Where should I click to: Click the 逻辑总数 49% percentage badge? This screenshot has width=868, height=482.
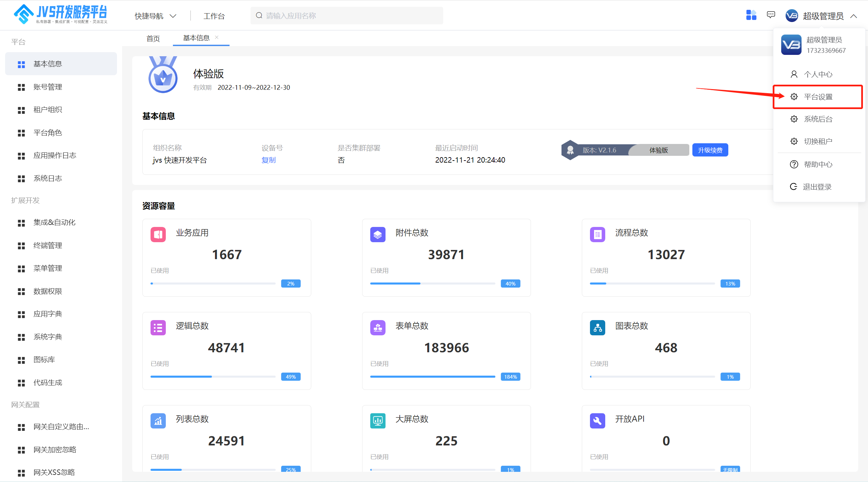(291, 377)
